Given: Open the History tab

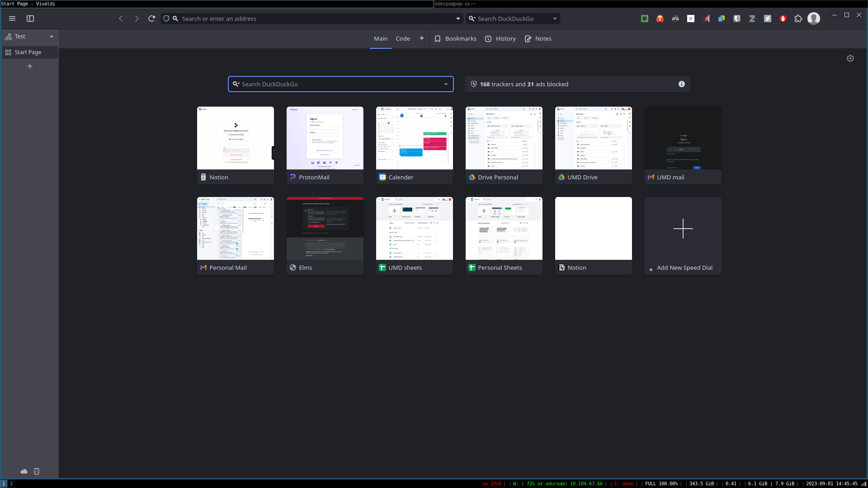Looking at the screenshot, I should coord(500,38).
